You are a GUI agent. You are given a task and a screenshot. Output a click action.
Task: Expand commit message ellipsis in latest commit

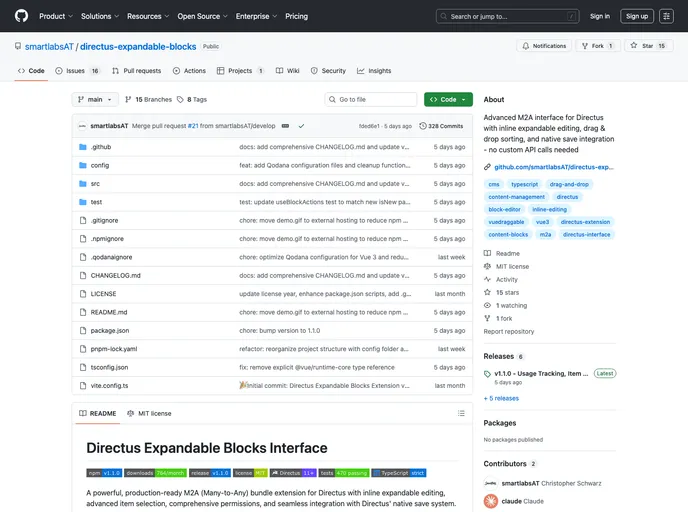tap(285, 126)
